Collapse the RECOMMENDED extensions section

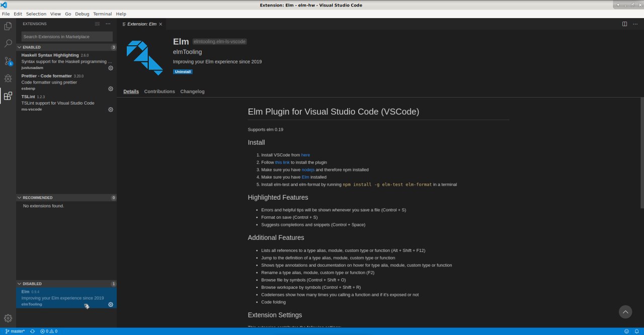(66, 198)
